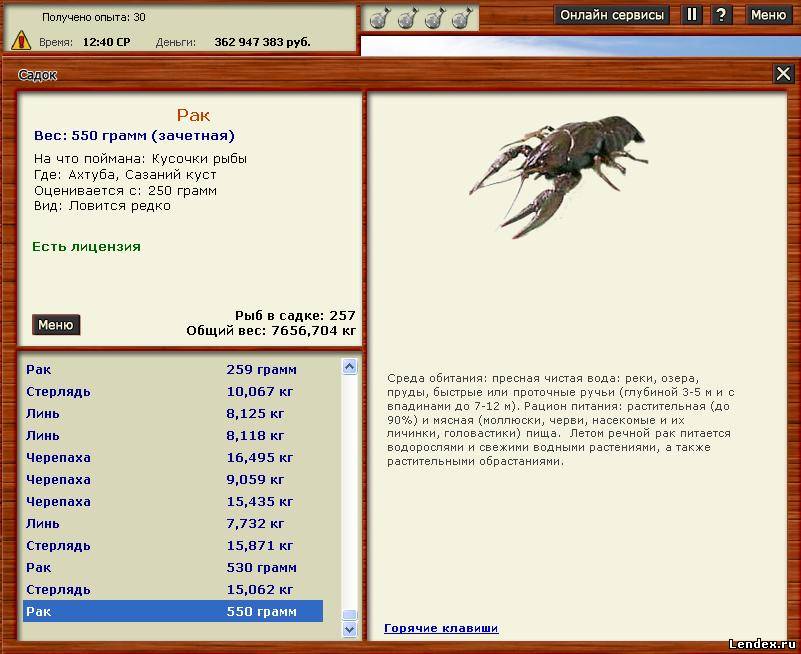
Task: Select the Рак 530 грамм row
Action: tap(173, 567)
